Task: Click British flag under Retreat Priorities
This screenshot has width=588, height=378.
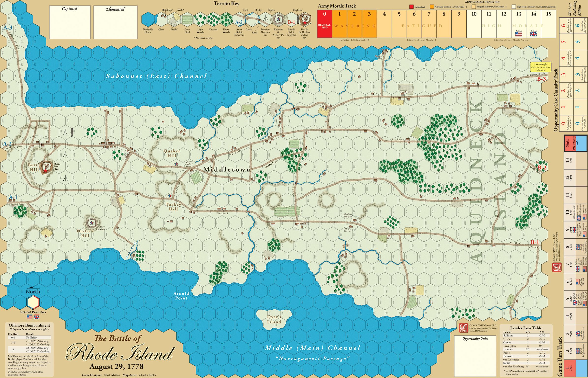Action: point(36,317)
